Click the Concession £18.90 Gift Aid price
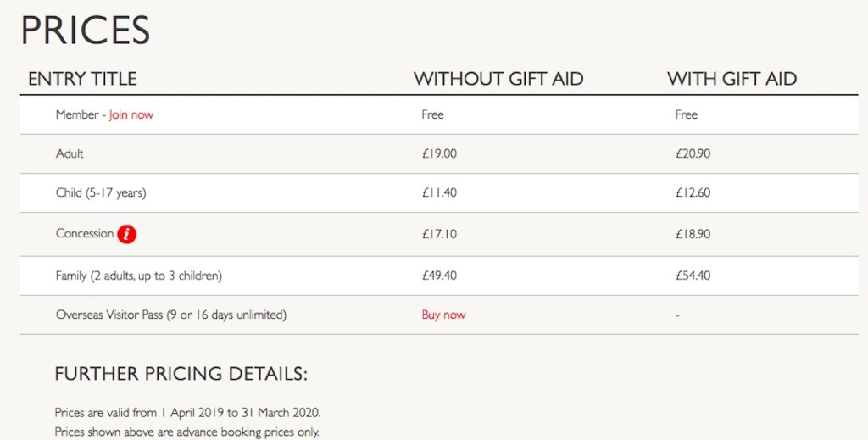This screenshot has height=440, width=868. coord(693,233)
